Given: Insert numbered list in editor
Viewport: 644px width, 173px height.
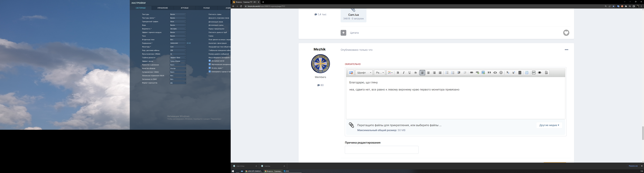Looking at the screenshot, I should 453,73.
